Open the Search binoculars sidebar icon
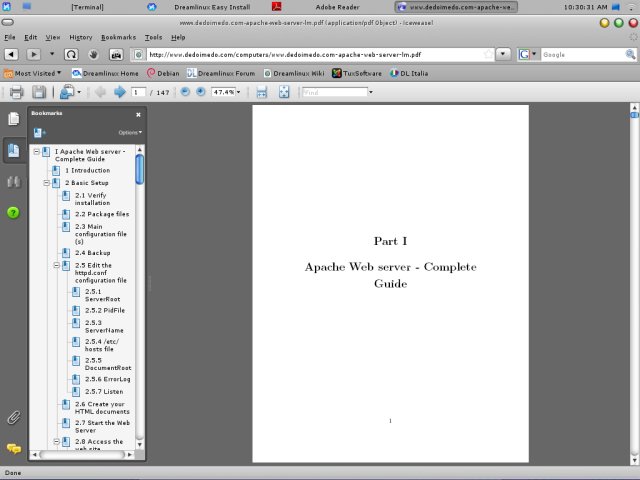 [x=13, y=182]
